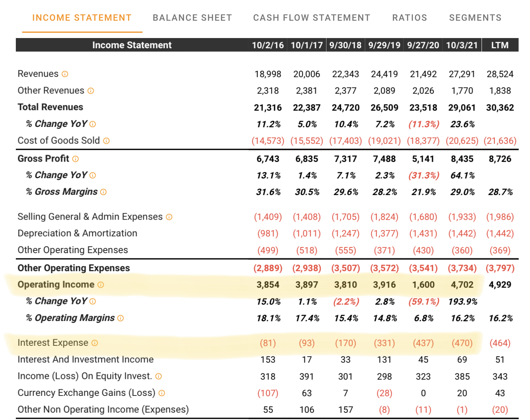
Task: Click operating income value 4,702
Action: 462,285
